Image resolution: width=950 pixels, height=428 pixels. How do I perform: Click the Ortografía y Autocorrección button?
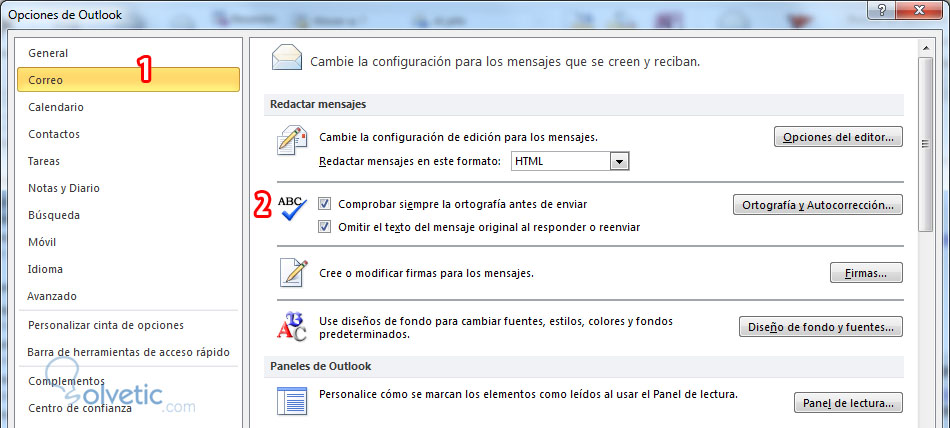[818, 204]
